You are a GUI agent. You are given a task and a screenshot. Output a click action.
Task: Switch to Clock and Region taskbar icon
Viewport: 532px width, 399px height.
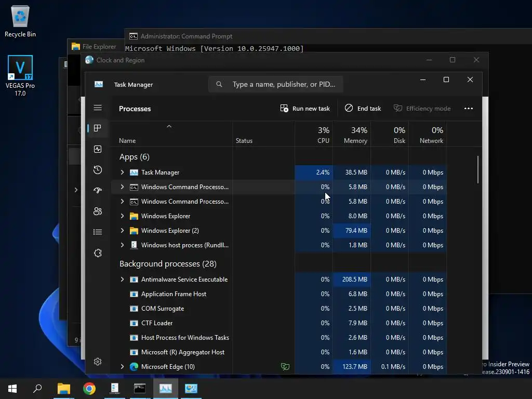tap(191, 389)
